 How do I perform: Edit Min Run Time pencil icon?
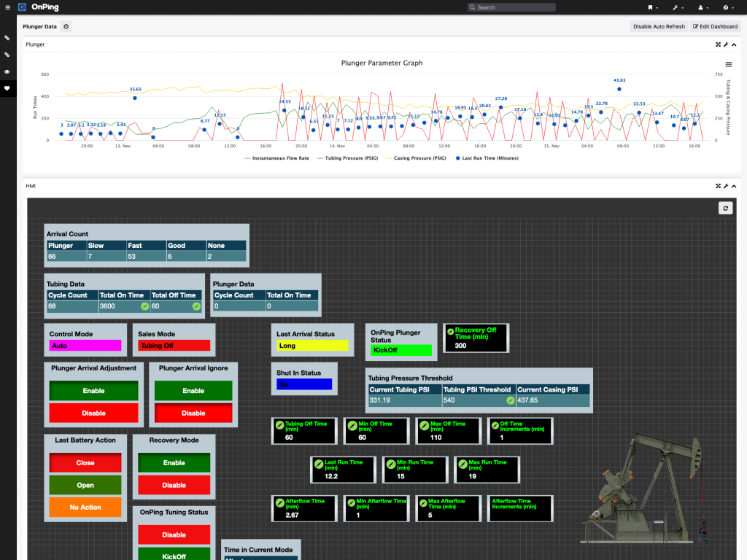click(391, 464)
